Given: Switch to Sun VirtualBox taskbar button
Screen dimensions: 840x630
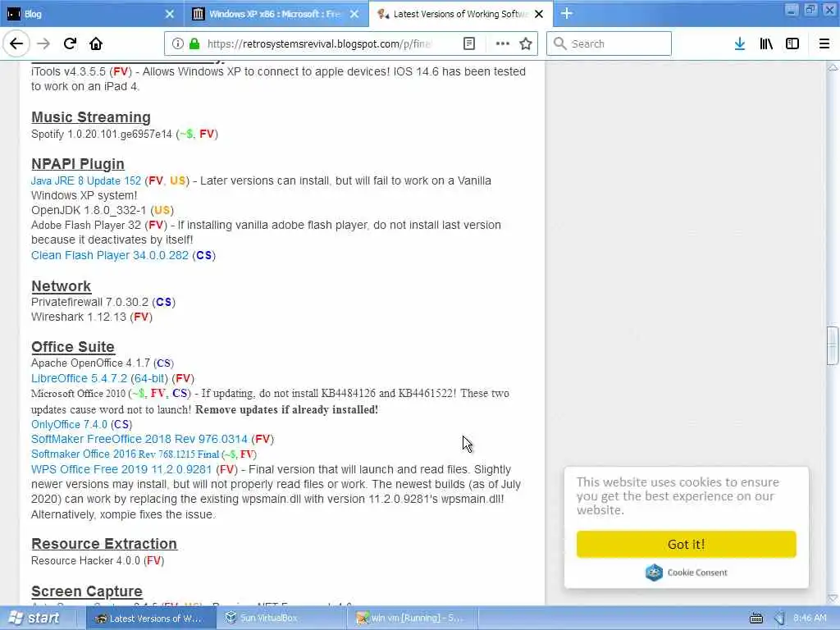Looking at the screenshot, I should tap(281, 619).
